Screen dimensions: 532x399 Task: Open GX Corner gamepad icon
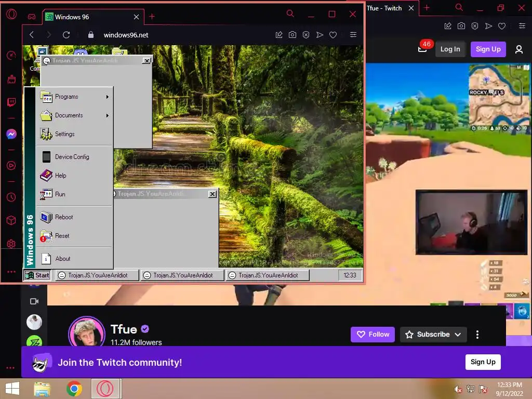[32, 17]
